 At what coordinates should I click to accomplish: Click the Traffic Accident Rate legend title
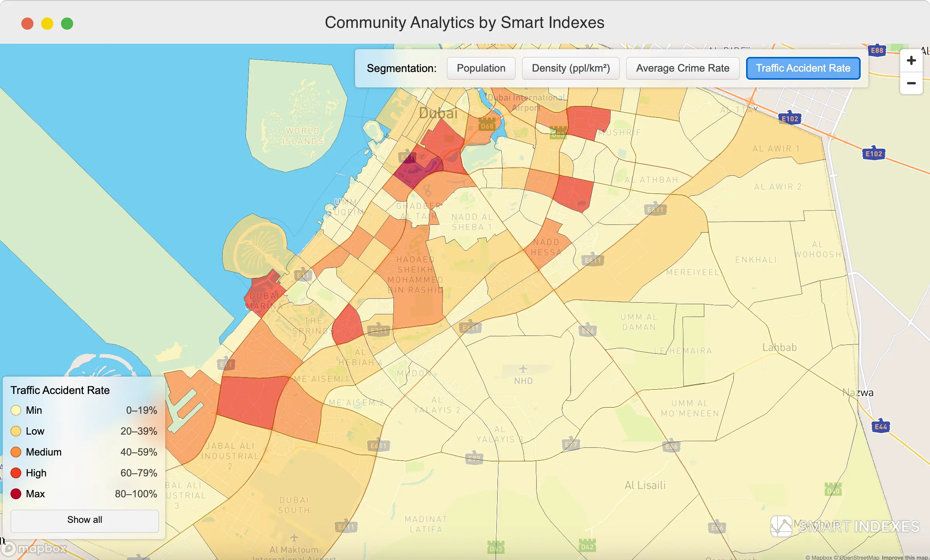click(60, 390)
